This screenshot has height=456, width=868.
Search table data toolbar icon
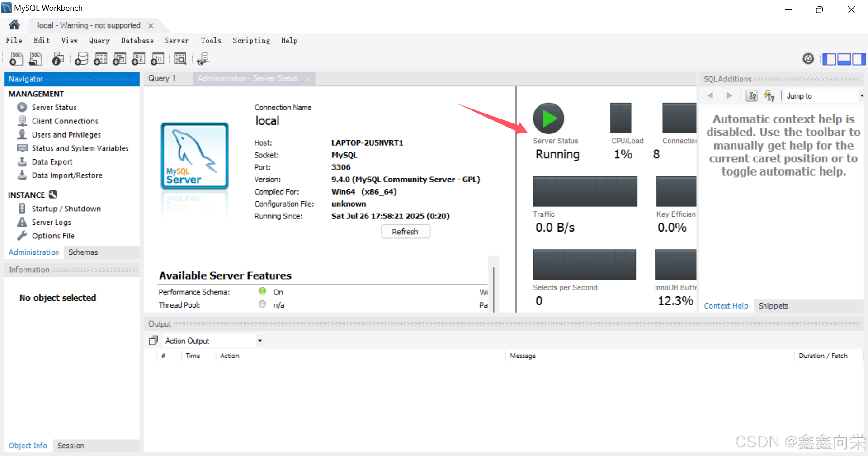tap(180, 58)
